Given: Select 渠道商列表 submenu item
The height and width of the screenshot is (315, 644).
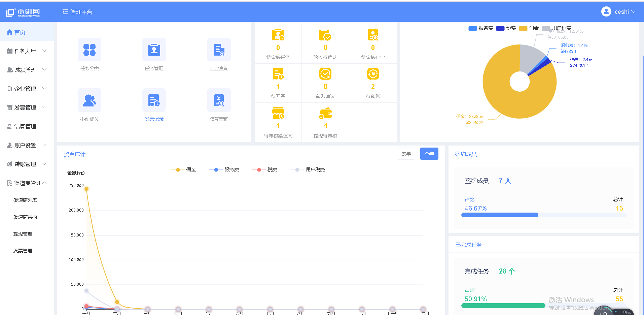Looking at the screenshot, I should (25, 200).
